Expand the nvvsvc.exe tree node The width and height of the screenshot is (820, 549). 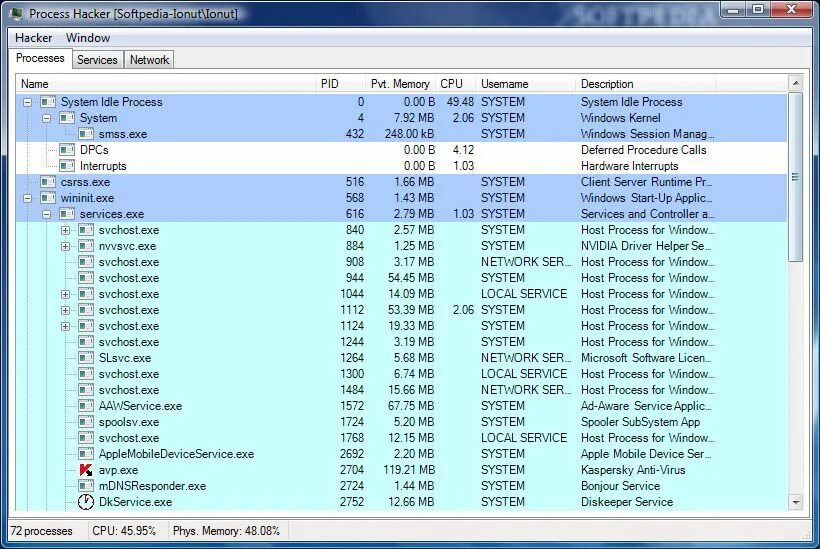[65, 246]
